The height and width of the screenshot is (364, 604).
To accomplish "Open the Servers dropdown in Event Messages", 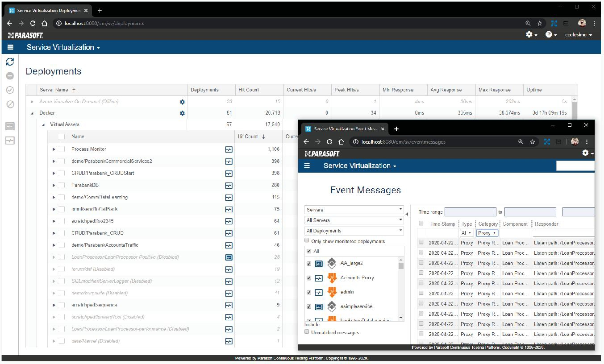I will 354,210.
